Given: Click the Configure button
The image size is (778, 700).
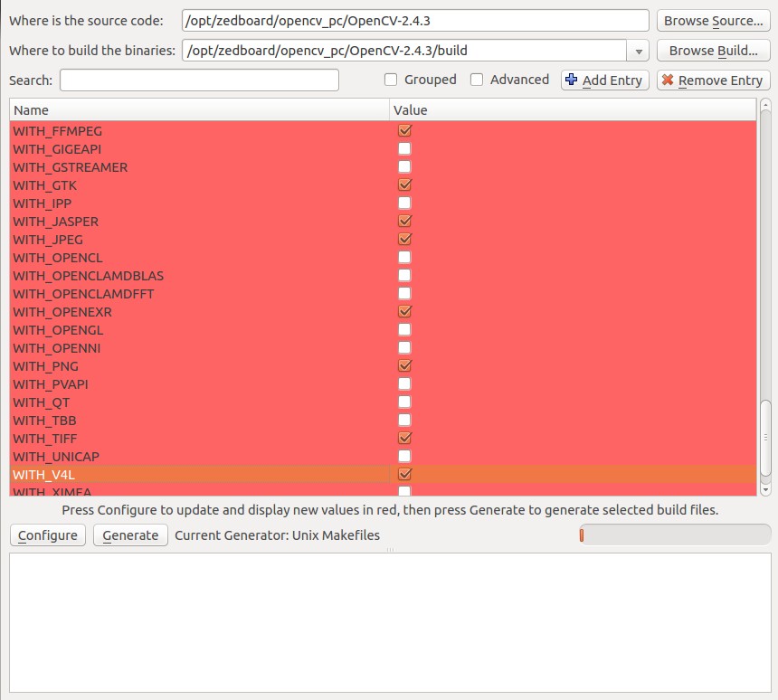Looking at the screenshot, I should [x=48, y=535].
